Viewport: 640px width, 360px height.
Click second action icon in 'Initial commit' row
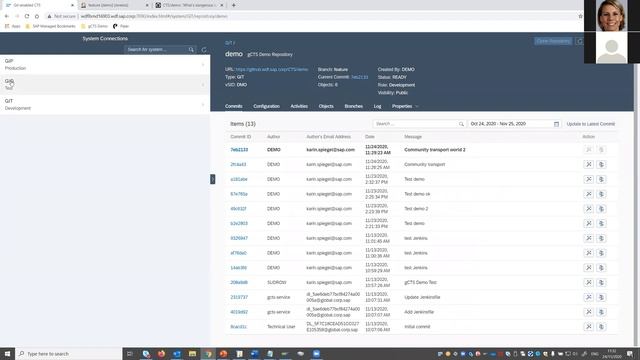pyautogui.click(x=601, y=327)
